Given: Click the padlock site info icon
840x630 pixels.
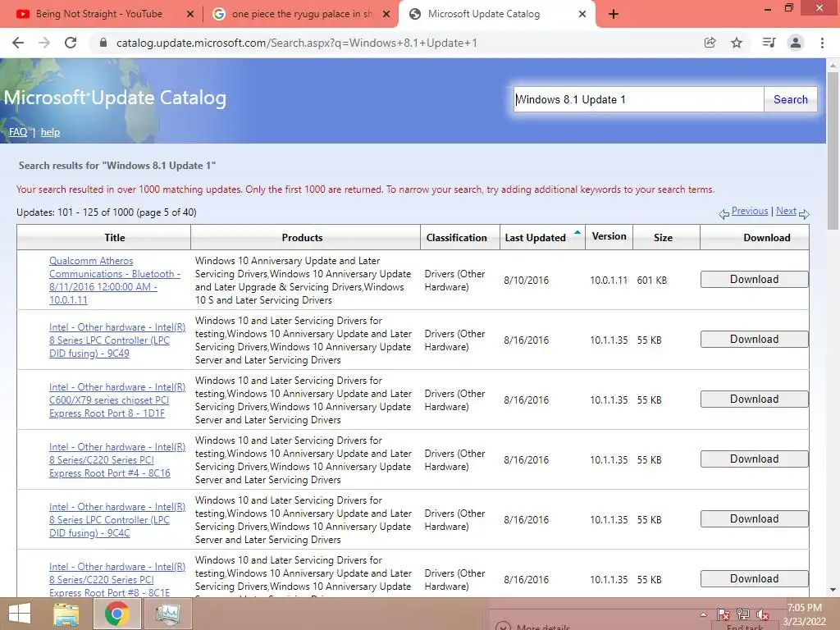Looking at the screenshot, I should pos(103,43).
